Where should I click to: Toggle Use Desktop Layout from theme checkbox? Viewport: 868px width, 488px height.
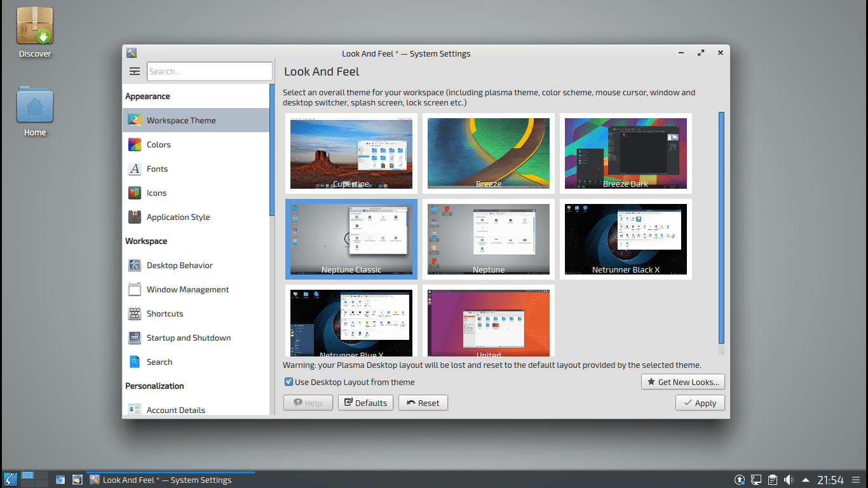pos(288,382)
